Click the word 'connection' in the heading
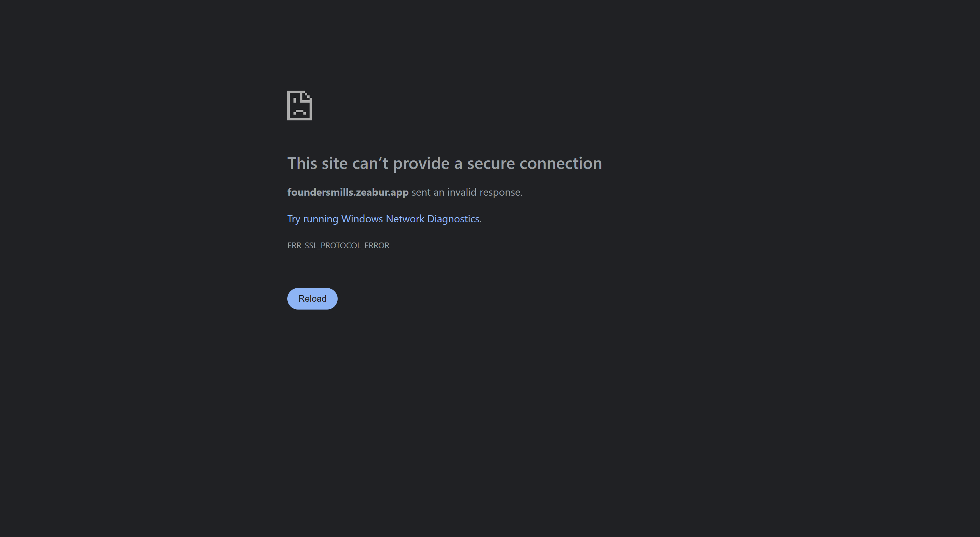 tap(560, 163)
